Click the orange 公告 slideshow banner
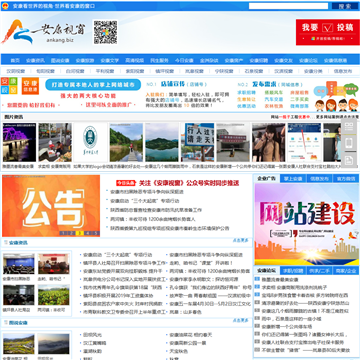The width and height of the screenshot is (360, 360). coord(51,206)
